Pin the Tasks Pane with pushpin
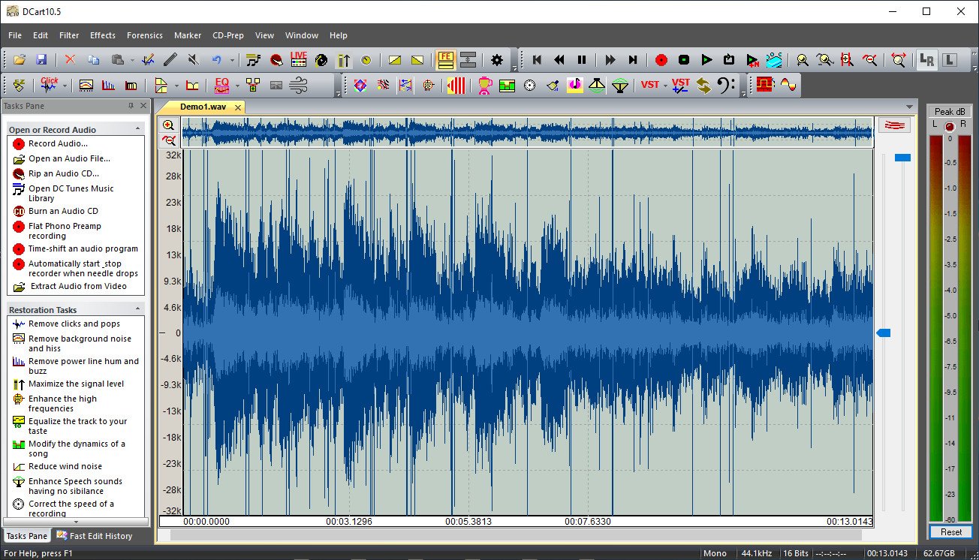 coord(131,107)
